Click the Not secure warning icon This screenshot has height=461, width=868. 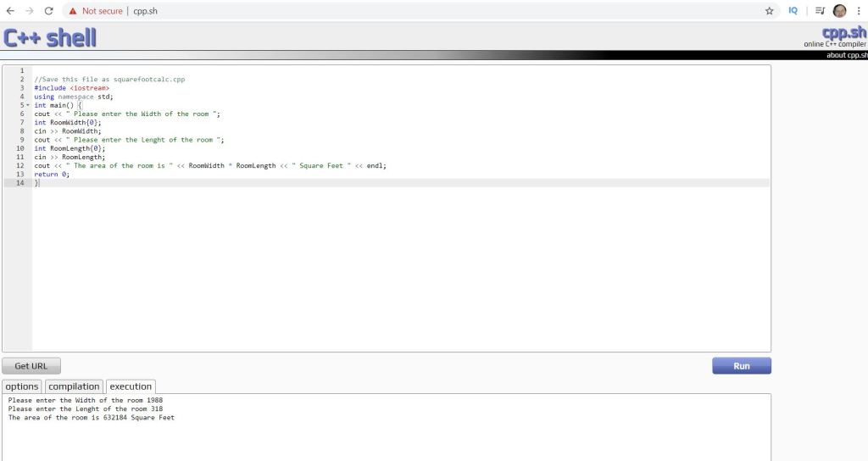(x=74, y=11)
